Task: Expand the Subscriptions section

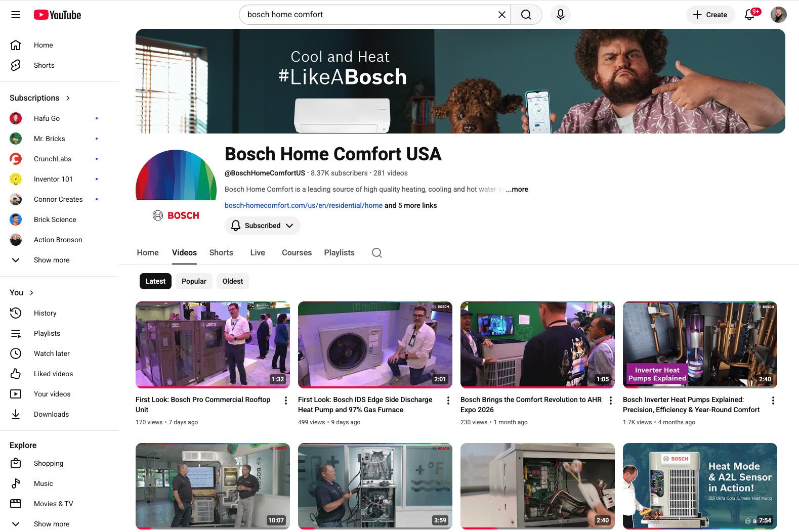Action: pyautogui.click(x=40, y=98)
